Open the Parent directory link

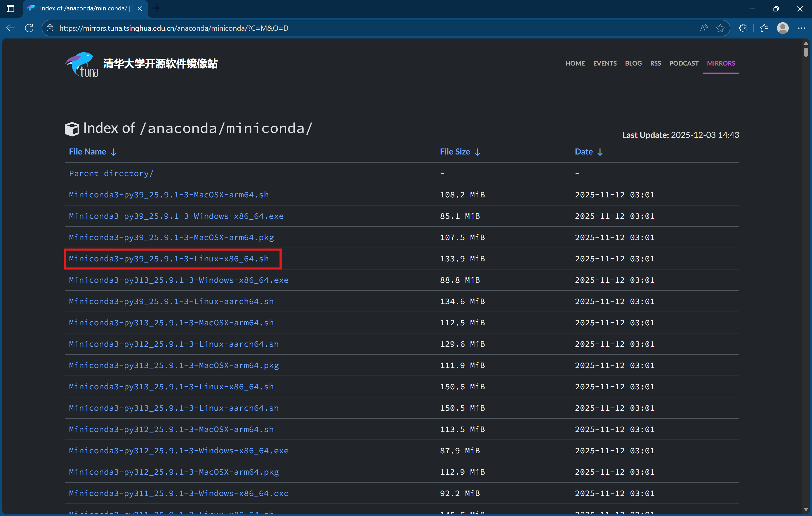(x=111, y=173)
